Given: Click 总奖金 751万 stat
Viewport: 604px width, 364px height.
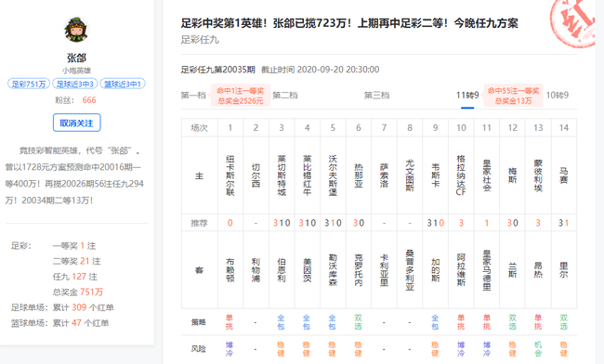Looking at the screenshot, I should tap(78, 292).
